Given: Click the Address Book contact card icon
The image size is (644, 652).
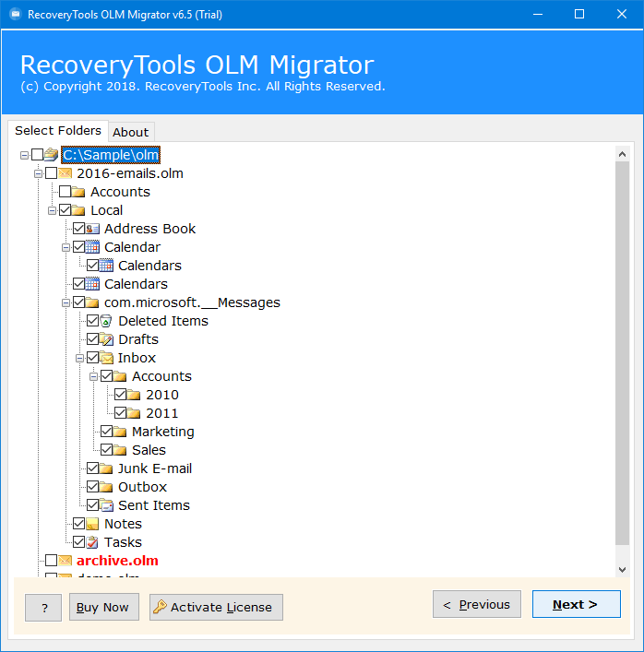Looking at the screenshot, I should click(92, 229).
